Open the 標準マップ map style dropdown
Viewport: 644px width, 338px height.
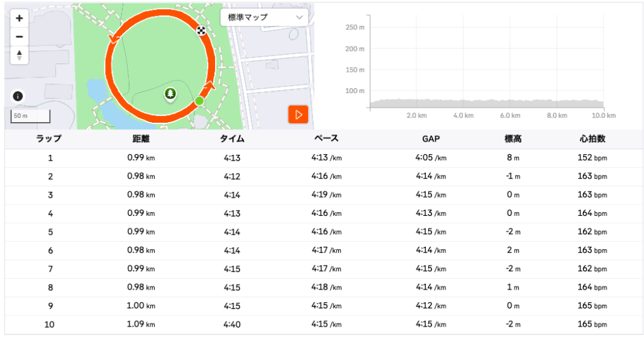[264, 18]
